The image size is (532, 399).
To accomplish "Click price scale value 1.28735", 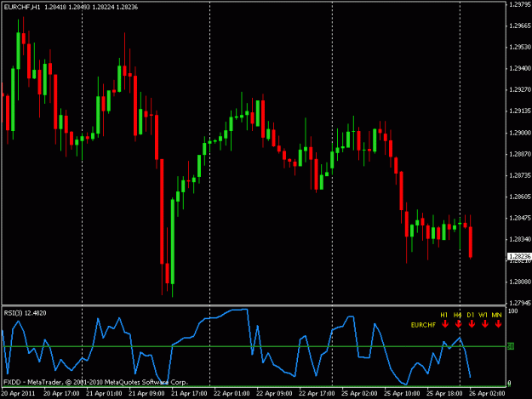I will click(x=520, y=175).
